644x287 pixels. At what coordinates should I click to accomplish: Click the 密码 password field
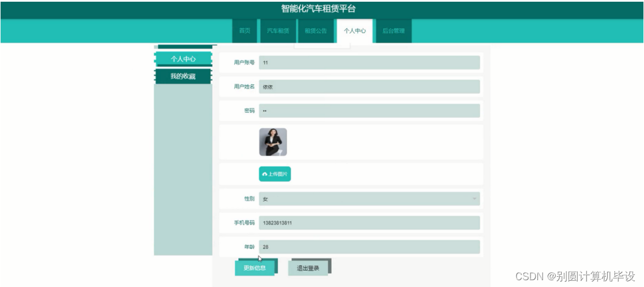point(369,111)
